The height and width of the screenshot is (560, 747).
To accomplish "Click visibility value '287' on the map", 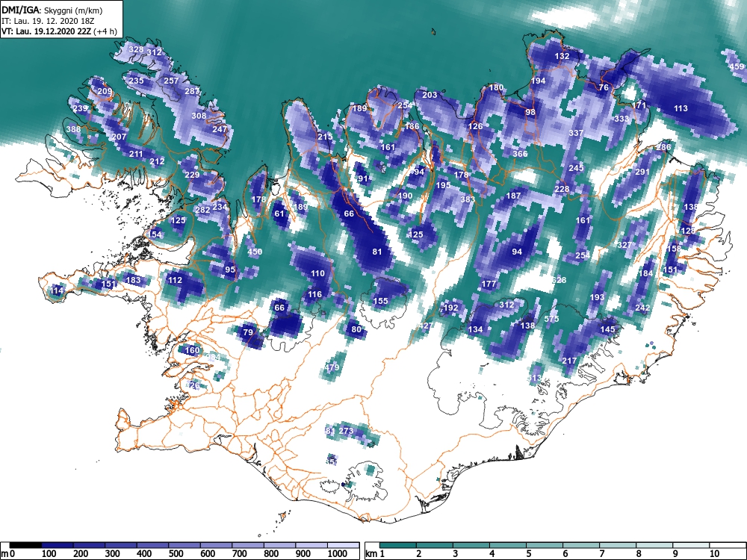I will pyautogui.click(x=192, y=91).
